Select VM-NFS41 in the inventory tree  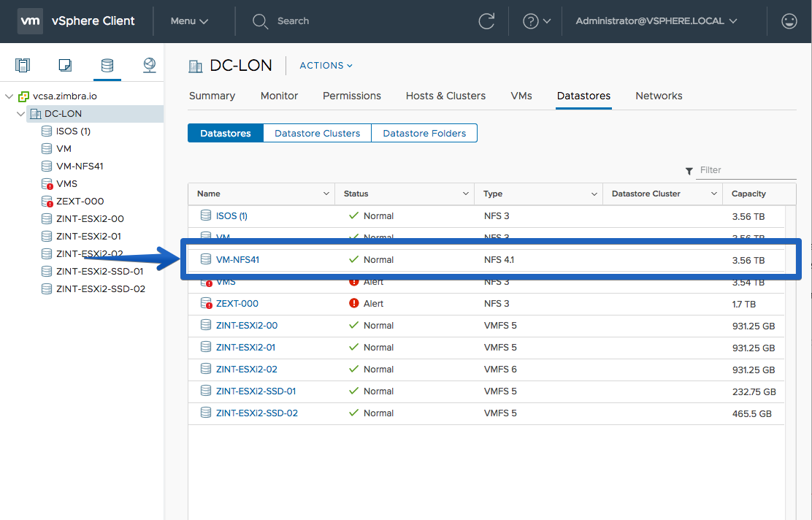click(80, 167)
